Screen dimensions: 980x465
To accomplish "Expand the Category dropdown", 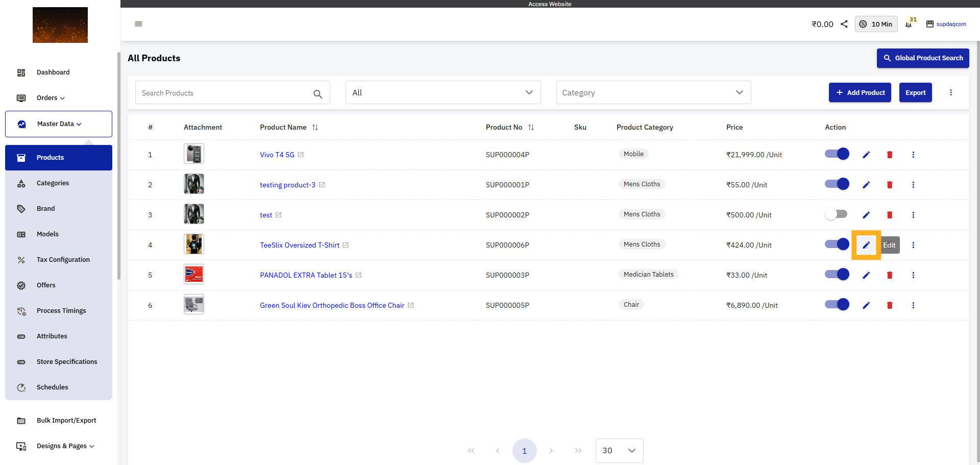I will 653,92.
